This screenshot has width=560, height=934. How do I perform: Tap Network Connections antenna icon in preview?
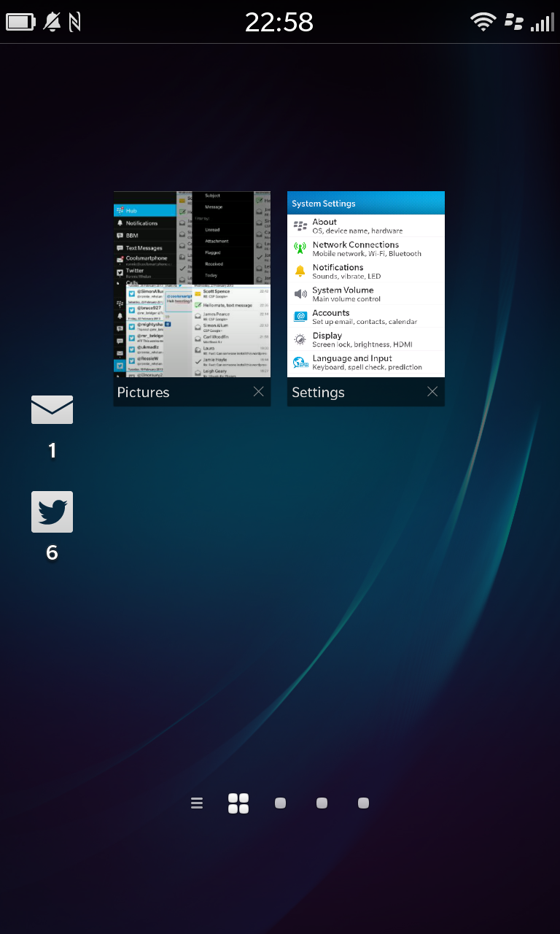tap(300, 248)
